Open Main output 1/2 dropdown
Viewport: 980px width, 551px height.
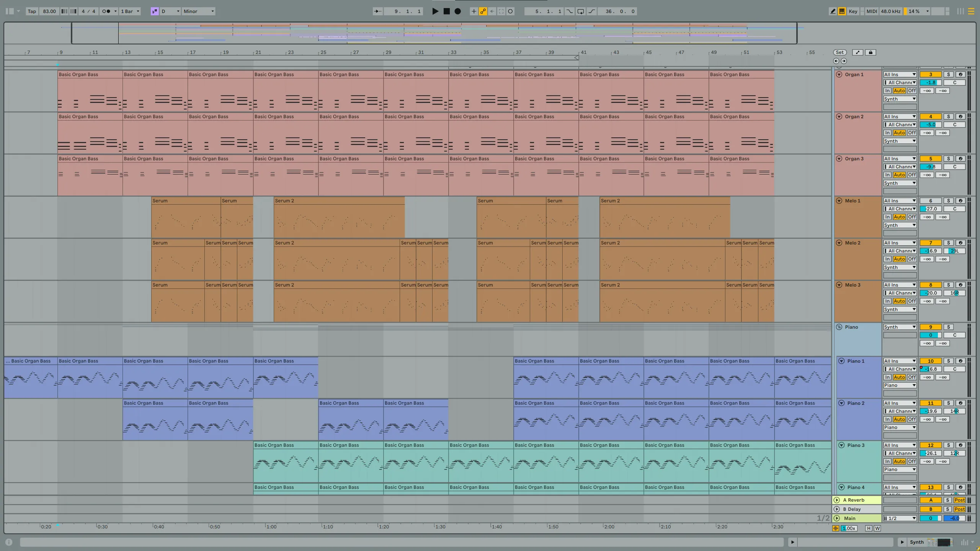(900, 518)
